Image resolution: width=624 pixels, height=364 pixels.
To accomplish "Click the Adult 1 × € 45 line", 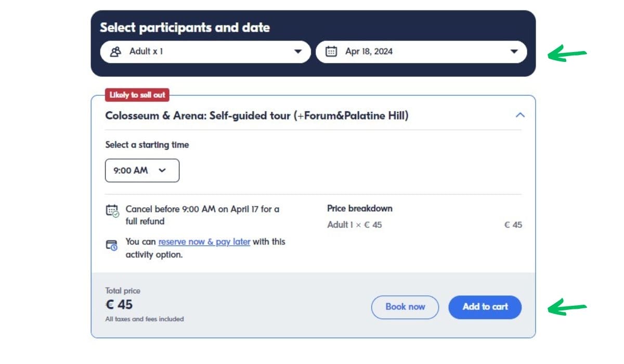I will 354,225.
